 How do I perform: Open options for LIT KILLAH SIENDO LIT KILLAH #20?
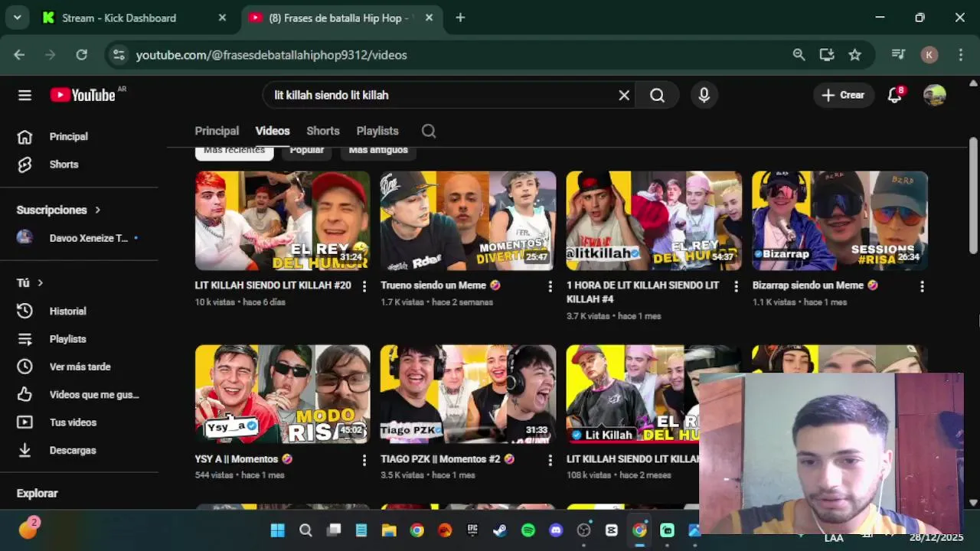tap(364, 286)
